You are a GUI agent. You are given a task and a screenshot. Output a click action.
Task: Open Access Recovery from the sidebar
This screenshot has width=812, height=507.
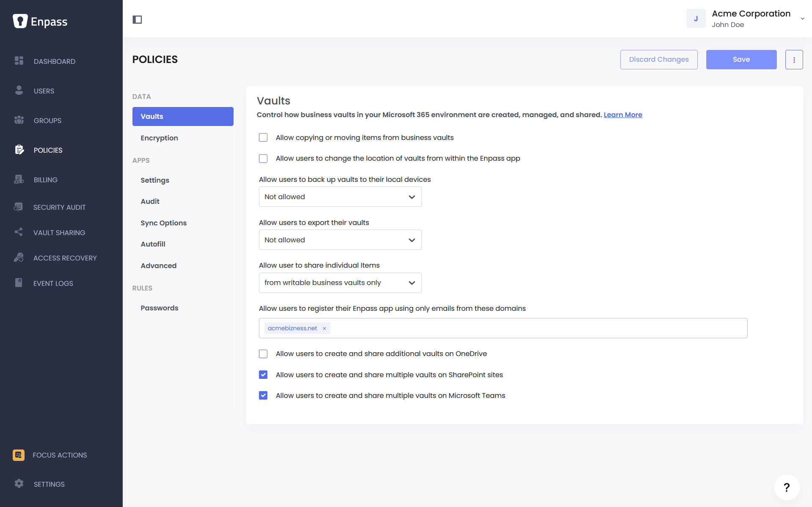[65, 258]
